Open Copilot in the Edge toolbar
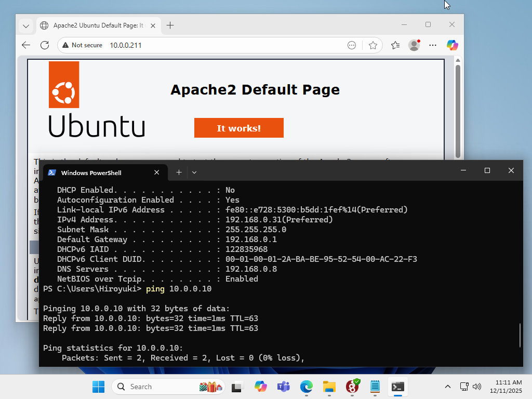The height and width of the screenshot is (399, 532). pos(452,45)
